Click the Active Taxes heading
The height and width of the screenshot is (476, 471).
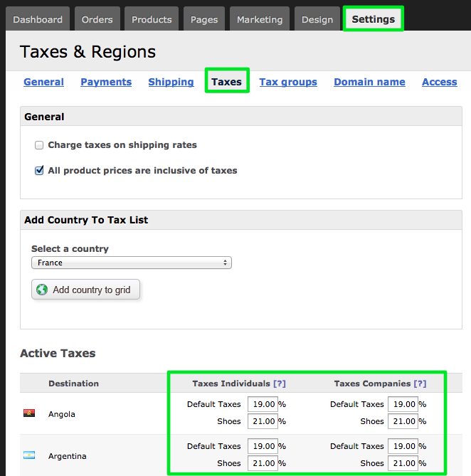58,354
